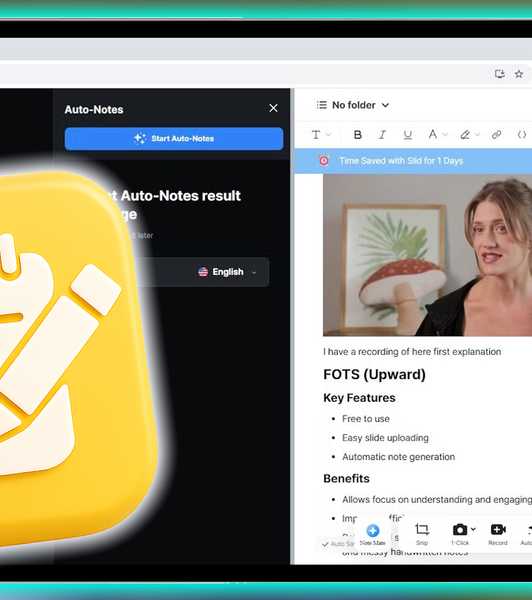Click the Record video button
This screenshot has height=600, width=532.
click(x=498, y=534)
